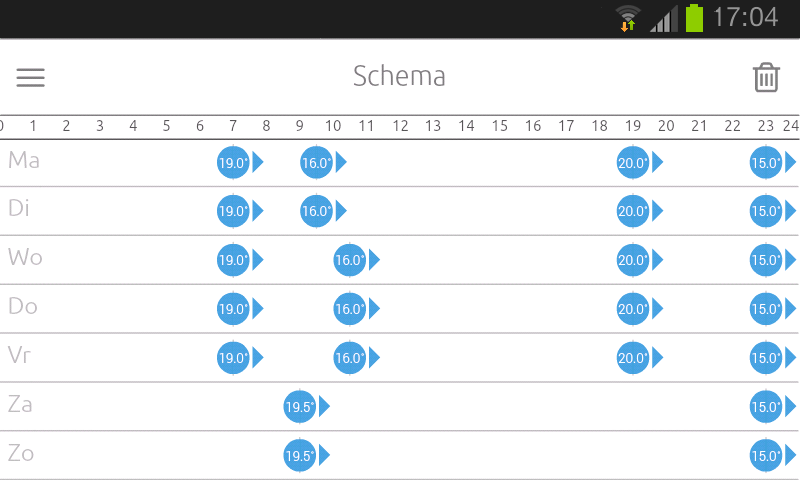The height and width of the screenshot is (480, 800).
Task: Tap the battery indicator in status bar
Action: [x=694, y=18]
